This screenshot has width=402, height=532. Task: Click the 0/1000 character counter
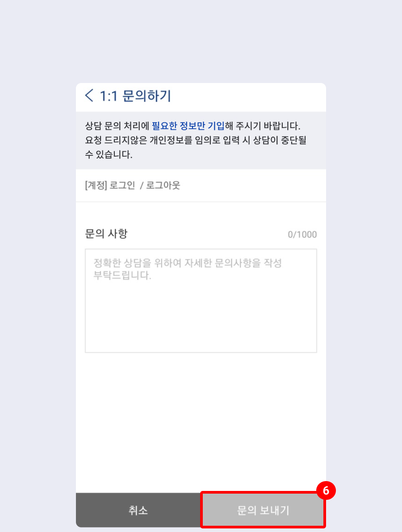pyautogui.click(x=302, y=234)
